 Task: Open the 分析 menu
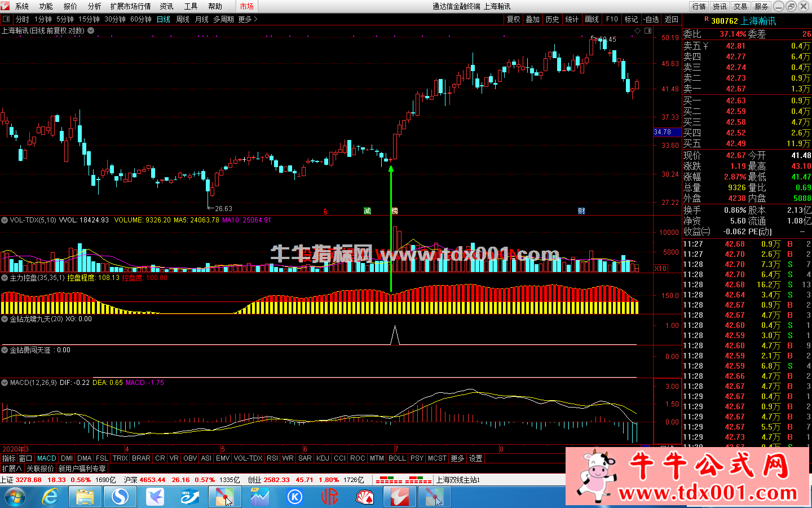[x=95, y=6]
